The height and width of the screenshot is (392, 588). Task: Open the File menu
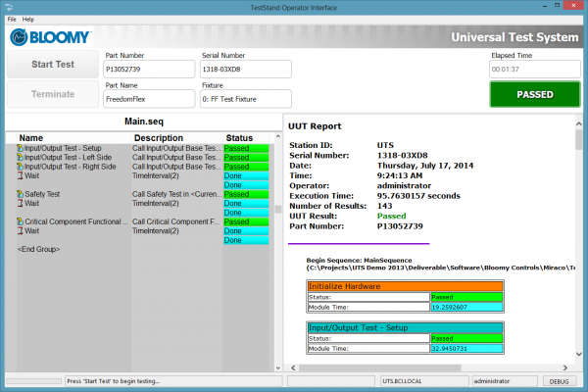12,20
